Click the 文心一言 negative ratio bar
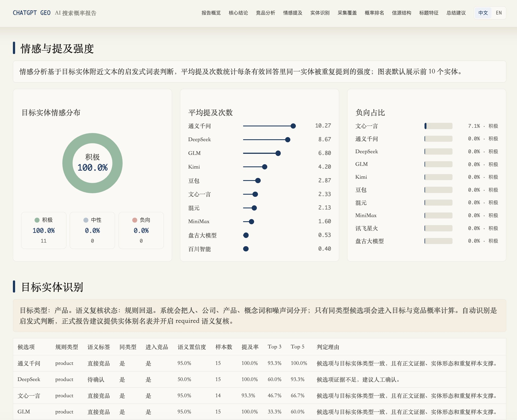The width and height of the screenshot is (517, 420). point(438,126)
